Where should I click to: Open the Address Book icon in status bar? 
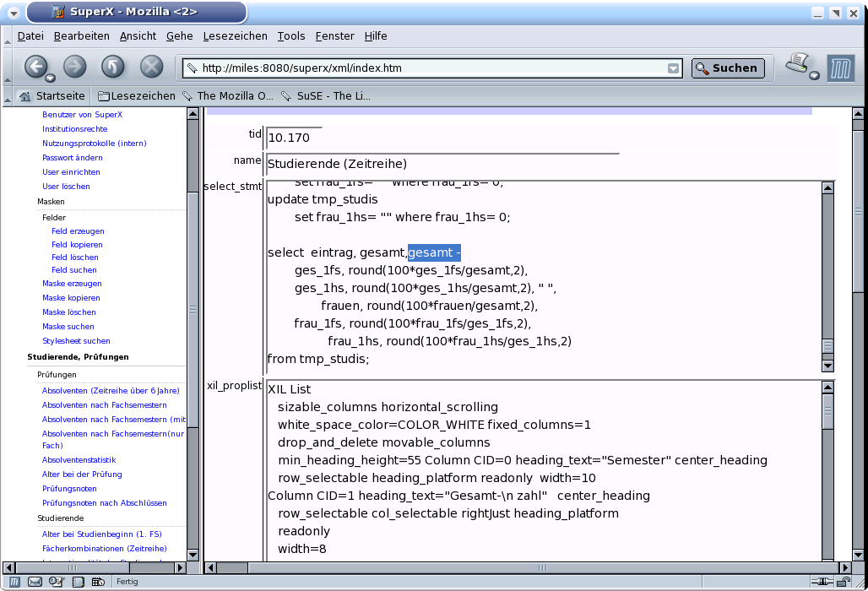click(78, 582)
